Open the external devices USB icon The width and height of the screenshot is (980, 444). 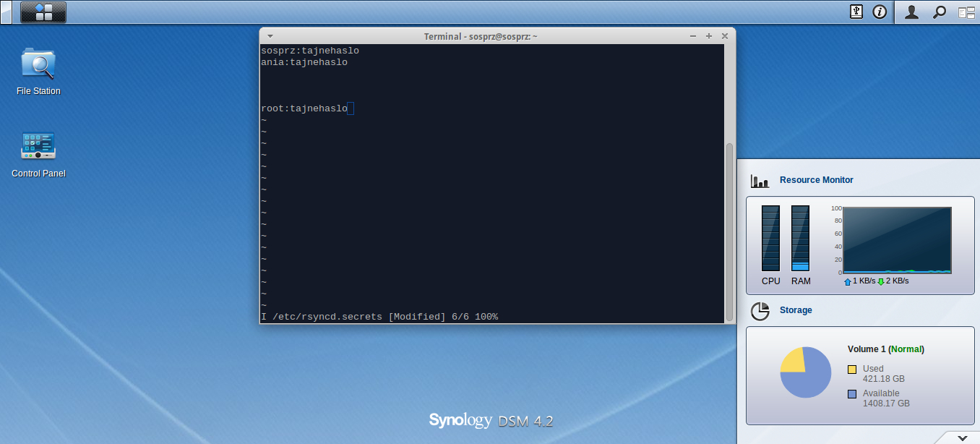point(856,12)
